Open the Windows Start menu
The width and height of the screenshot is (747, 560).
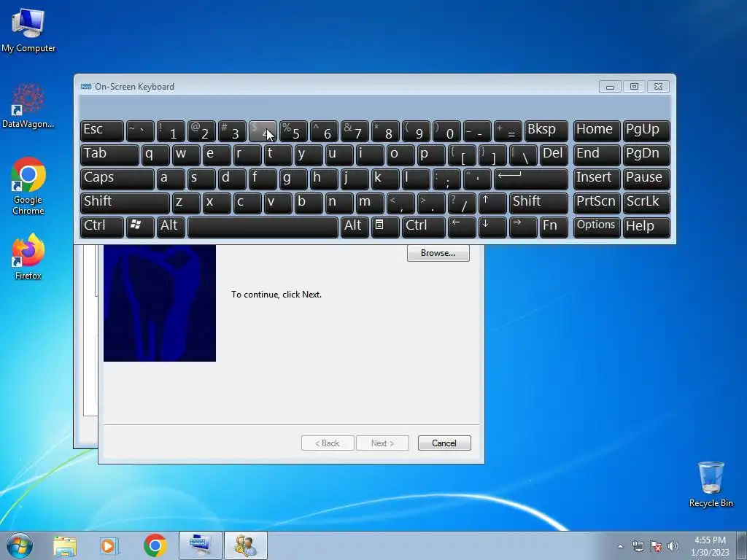click(x=20, y=545)
